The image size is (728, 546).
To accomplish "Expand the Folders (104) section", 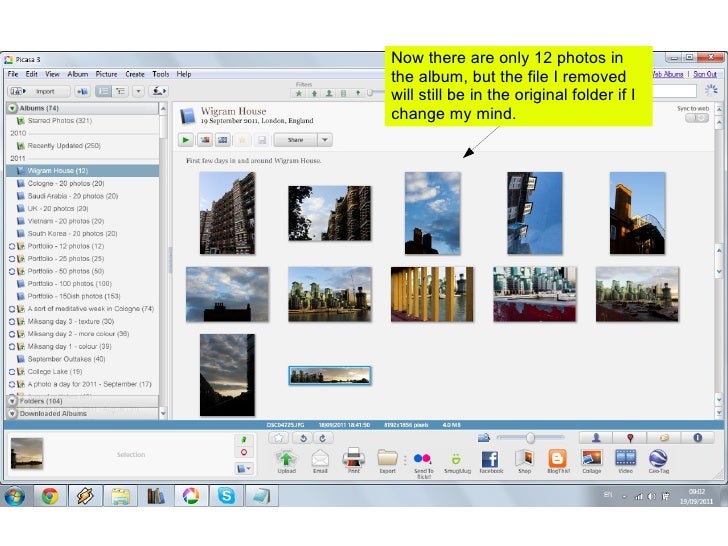I will (x=12, y=401).
